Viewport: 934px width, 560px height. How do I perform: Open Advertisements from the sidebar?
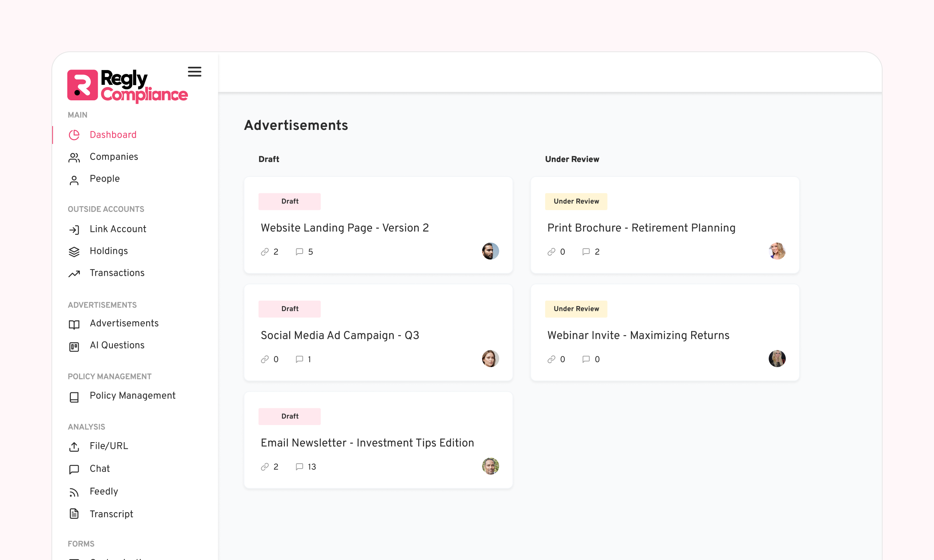124,323
